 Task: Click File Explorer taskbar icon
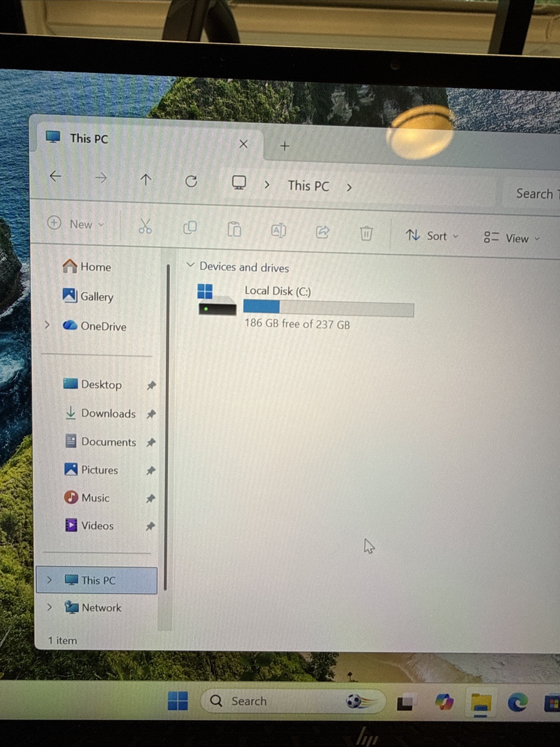[x=481, y=704]
